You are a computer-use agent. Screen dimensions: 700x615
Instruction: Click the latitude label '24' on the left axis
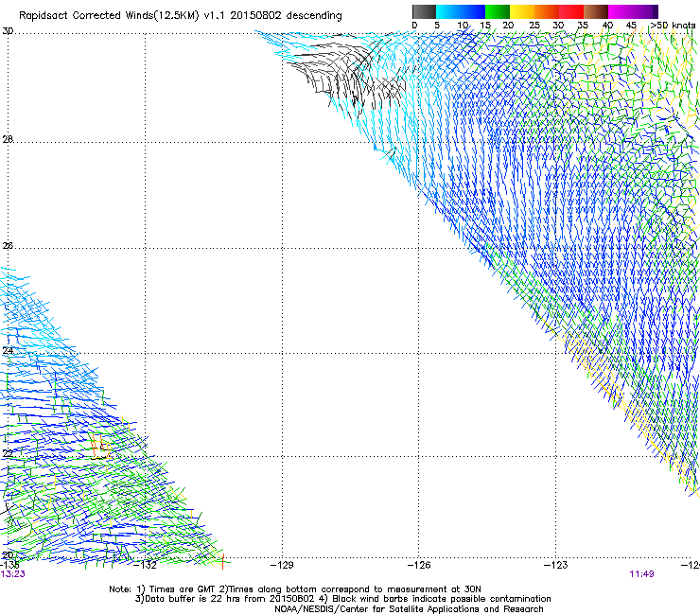click(x=8, y=351)
